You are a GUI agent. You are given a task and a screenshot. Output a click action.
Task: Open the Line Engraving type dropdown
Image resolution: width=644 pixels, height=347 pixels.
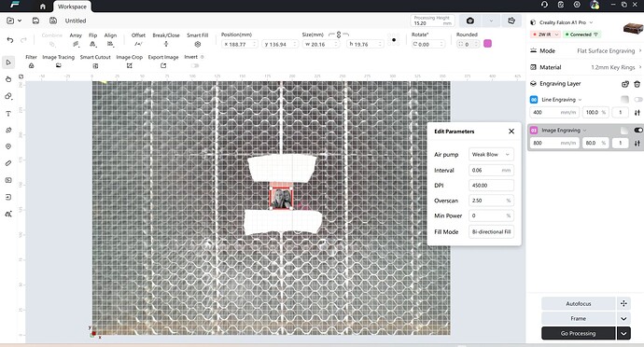562,100
